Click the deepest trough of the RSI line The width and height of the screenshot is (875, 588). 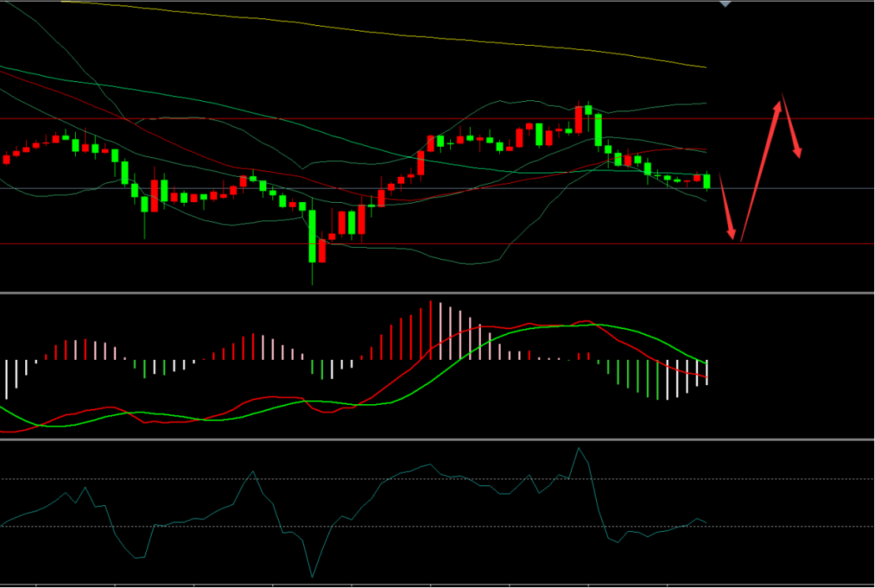(312, 576)
